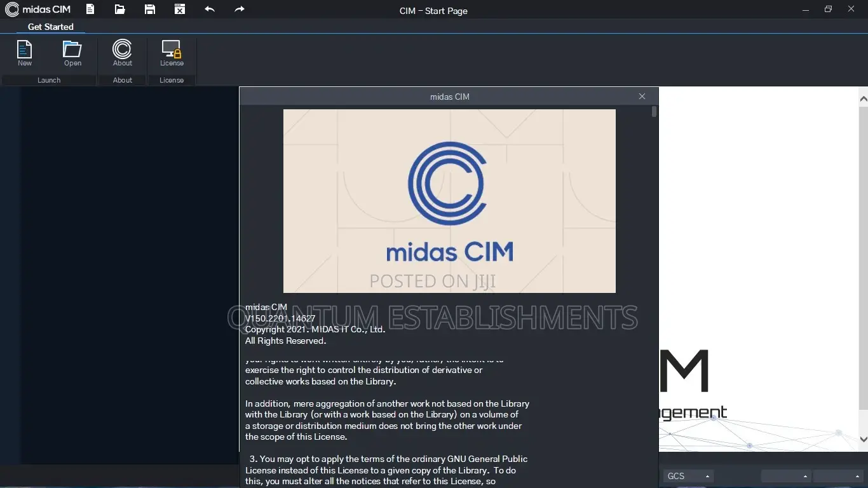Viewport: 868px width, 488px height.
Task: Click the midas CIM logo in title bar
Action: 38,10
